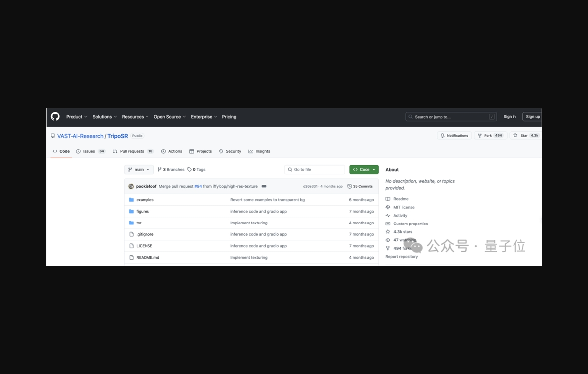Open the green Code dropdown

(x=364, y=169)
